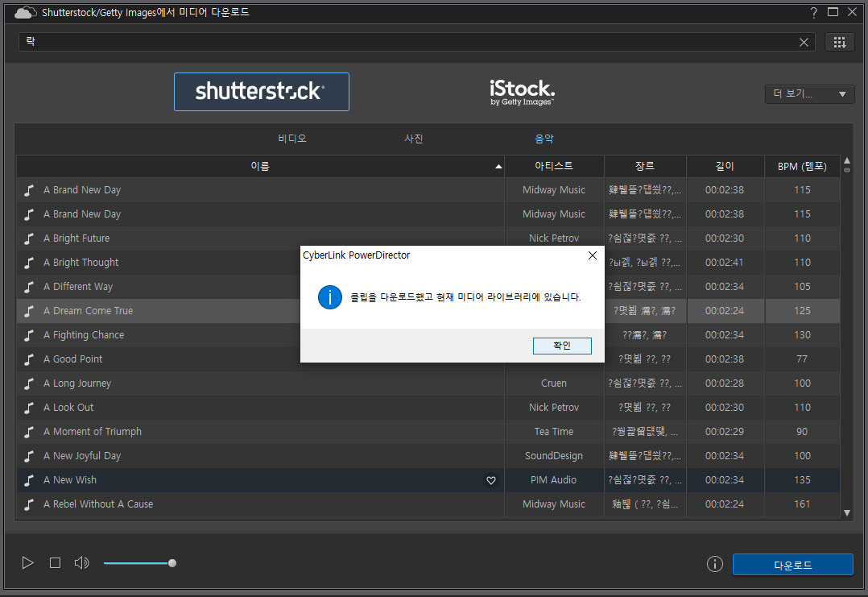The image size is (868, 597).
Task: Select the A Look Out track
Action: [x=260, y=408]
